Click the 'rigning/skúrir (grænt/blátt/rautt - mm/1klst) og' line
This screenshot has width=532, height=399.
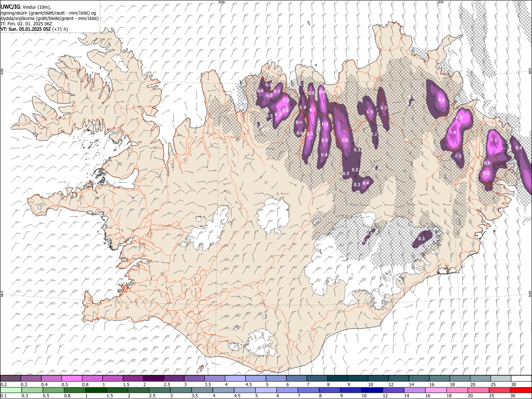(x=48, y=13)
